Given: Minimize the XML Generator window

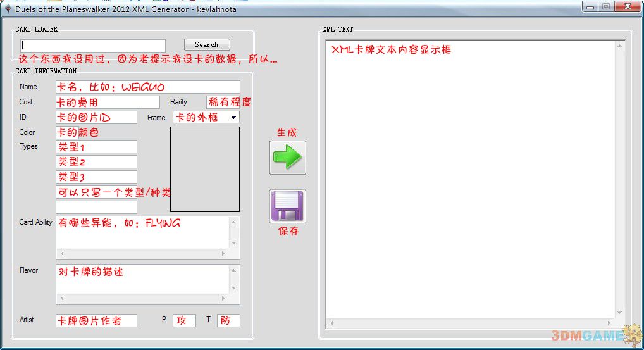Looking at the screenshot, I should (590, 6).
